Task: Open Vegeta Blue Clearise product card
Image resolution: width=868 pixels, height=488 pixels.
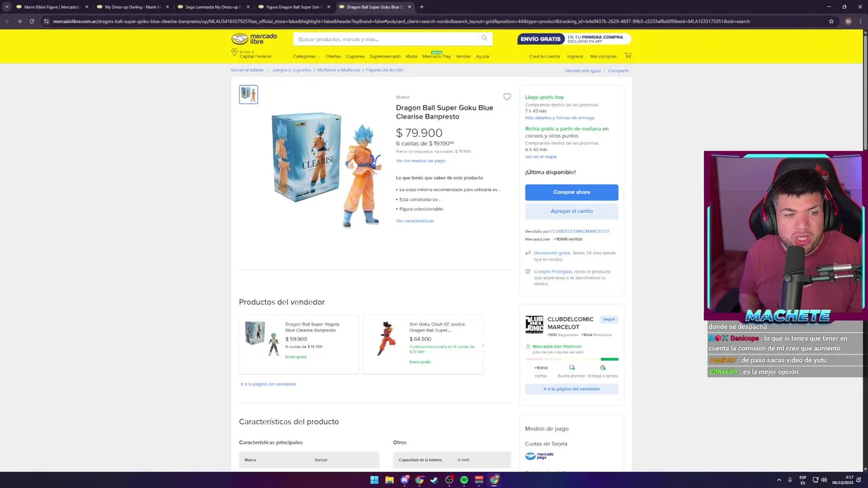Action: (x=298, y=344)
